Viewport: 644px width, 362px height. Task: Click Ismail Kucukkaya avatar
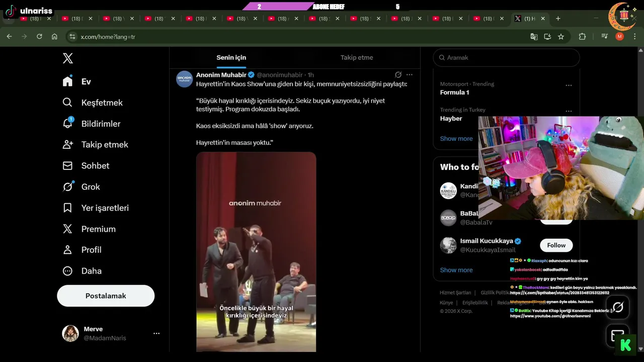[x=448, y=245]
